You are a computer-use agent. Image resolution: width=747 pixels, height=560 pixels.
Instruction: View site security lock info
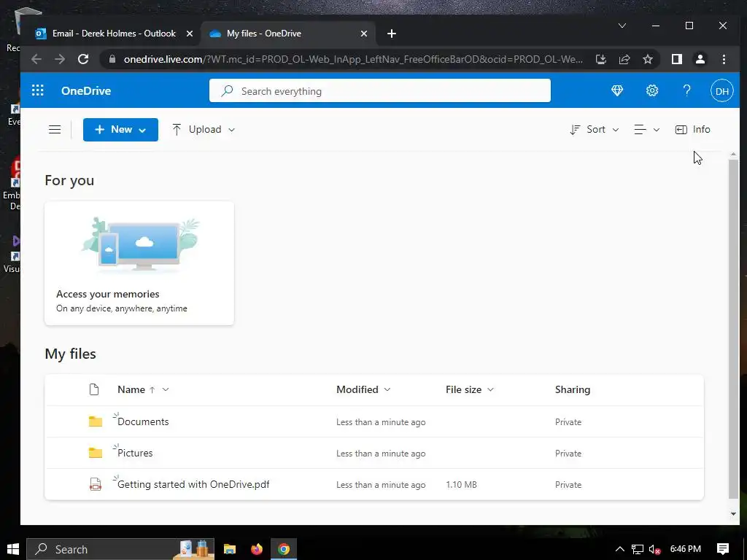112,59
